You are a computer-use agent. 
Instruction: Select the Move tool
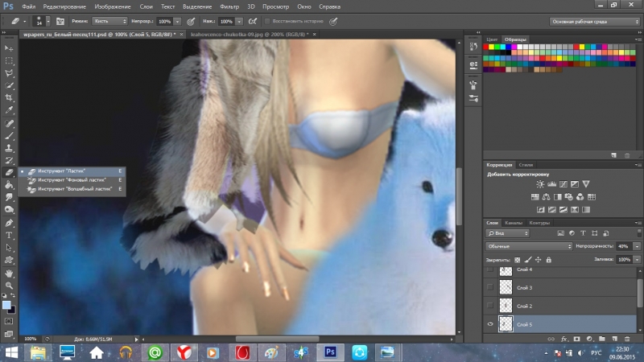pyautogui.click(x=9, y=48)
